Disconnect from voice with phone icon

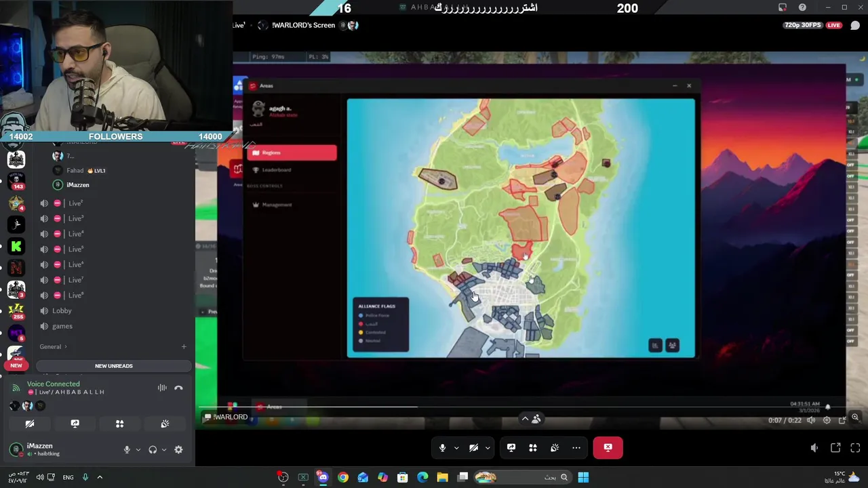pyautogui.click(x=178, y=388)
